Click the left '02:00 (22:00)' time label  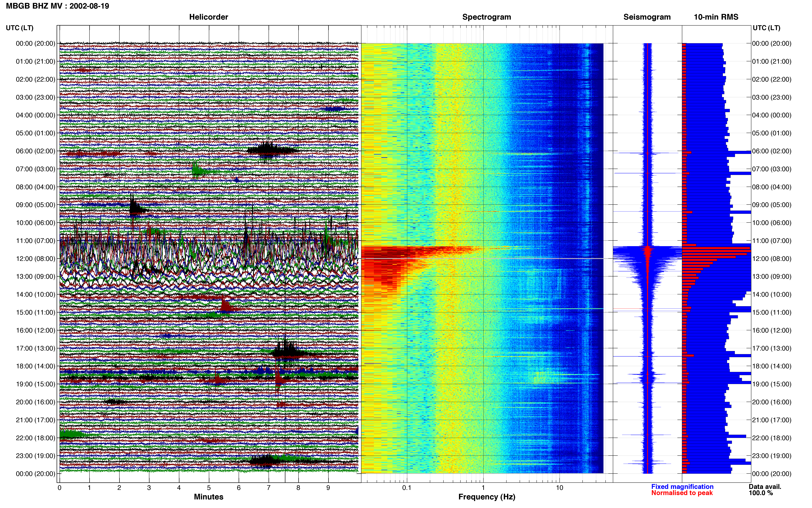(x=36, y=79)
